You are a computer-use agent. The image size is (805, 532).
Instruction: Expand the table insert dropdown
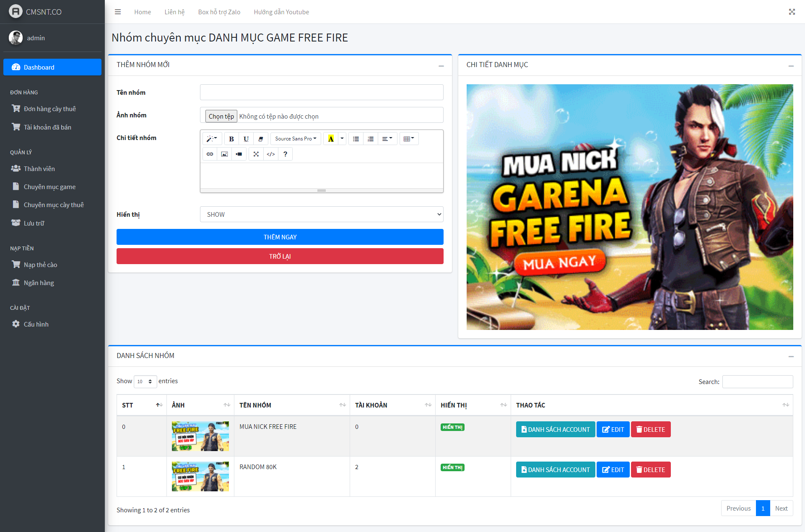coord(408,139)
